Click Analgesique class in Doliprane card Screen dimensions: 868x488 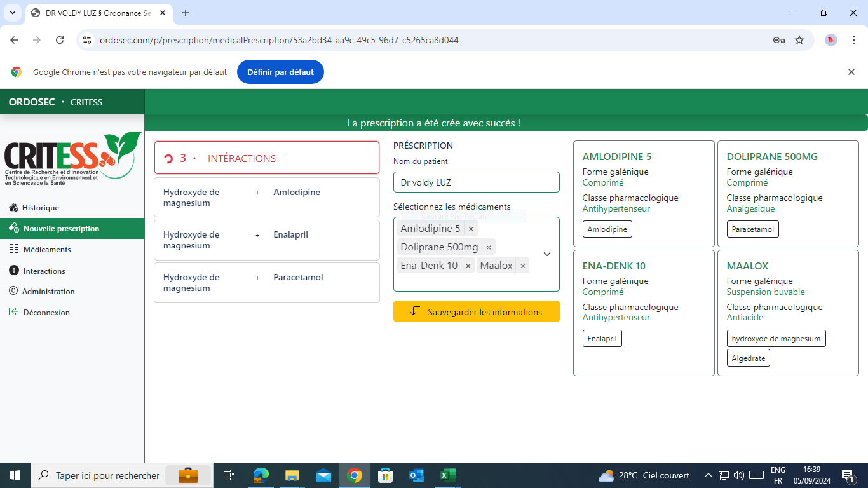click(750, 209)
